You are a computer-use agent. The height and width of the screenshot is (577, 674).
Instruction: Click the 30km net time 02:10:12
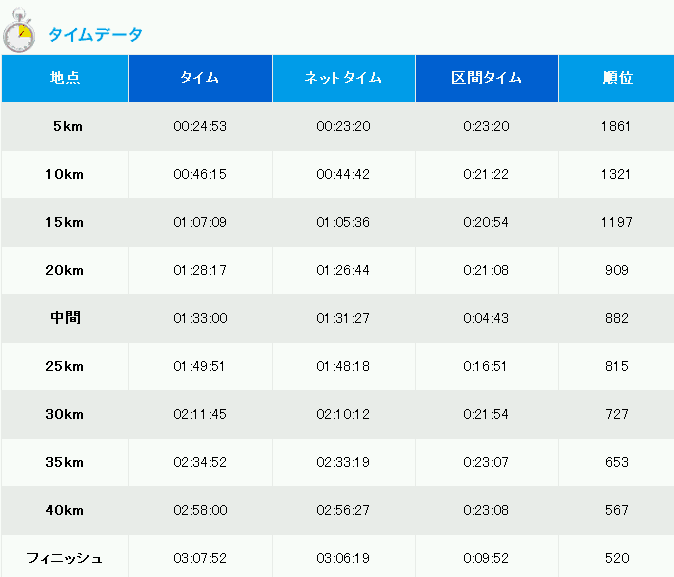[343, 414]
